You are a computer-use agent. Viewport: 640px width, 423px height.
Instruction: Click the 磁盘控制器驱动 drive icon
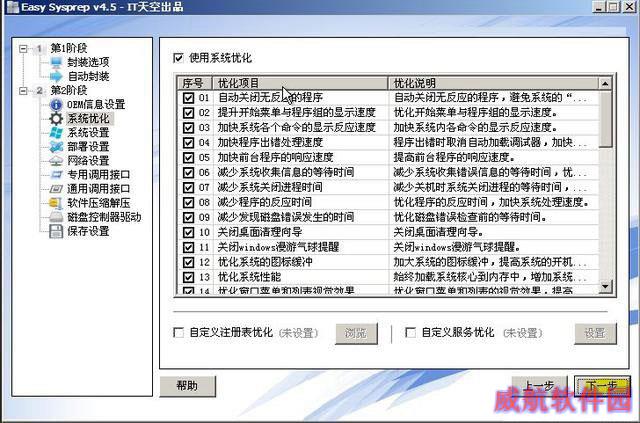tap(56, 217)
